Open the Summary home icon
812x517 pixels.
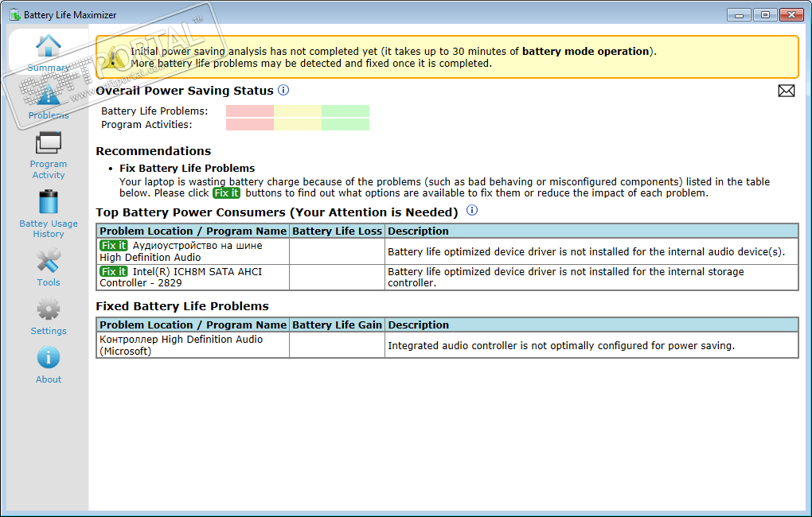48,45
